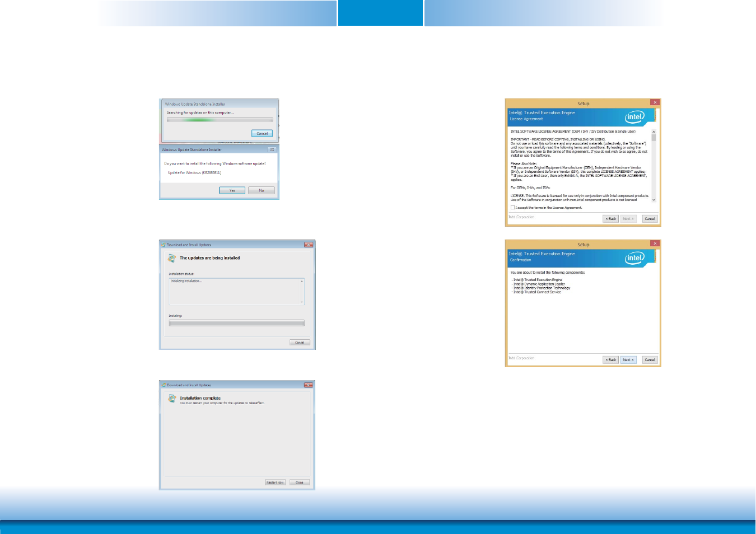The width and height of the screenshot is (756, 534).
Task: Click the license text scroll down arrow
Action: point(654,200)
